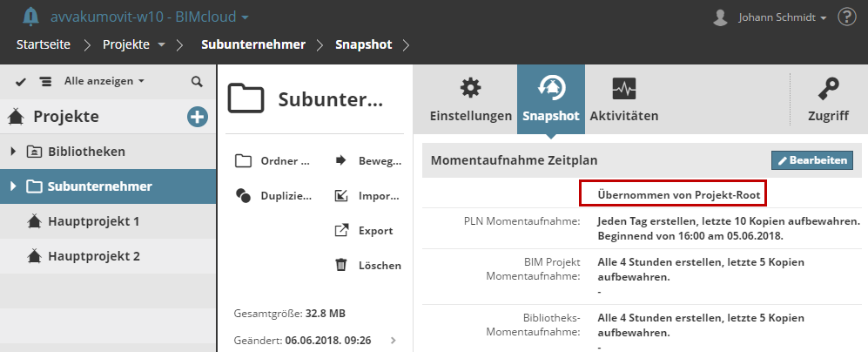Click the checkmark select-all toggle
This screenshot has height=352, width=868.
pyautogui.click(x=22, y=81)
